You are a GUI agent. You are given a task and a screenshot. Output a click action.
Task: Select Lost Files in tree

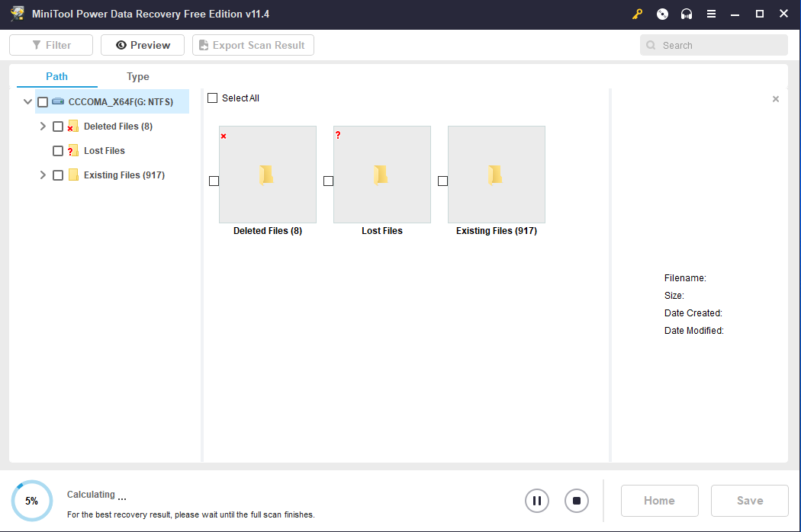pos(105,151)
